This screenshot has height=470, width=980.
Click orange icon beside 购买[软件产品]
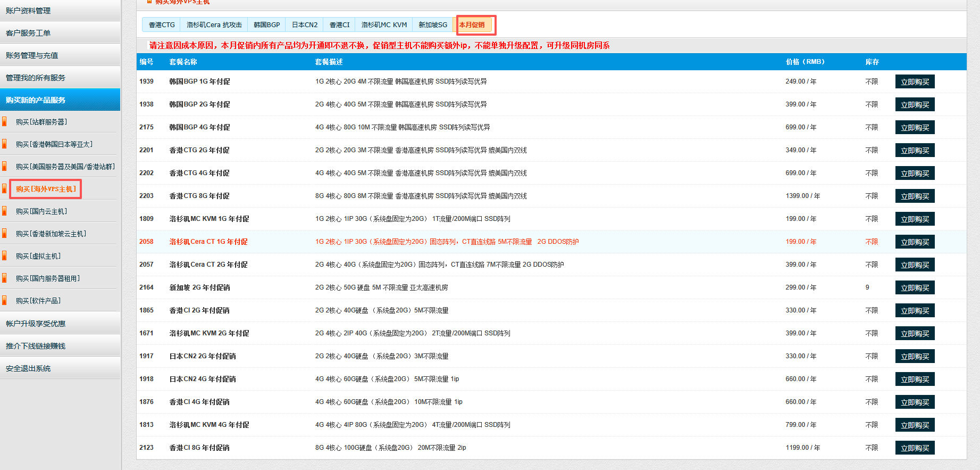[x=4, y=300]
